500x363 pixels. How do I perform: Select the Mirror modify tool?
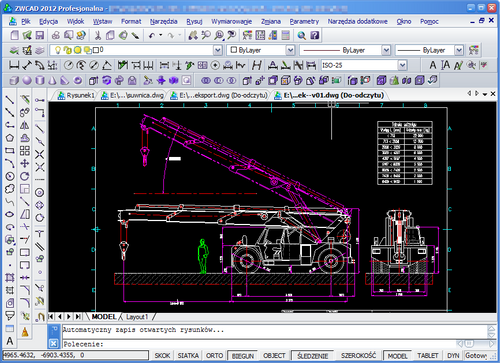25,125
